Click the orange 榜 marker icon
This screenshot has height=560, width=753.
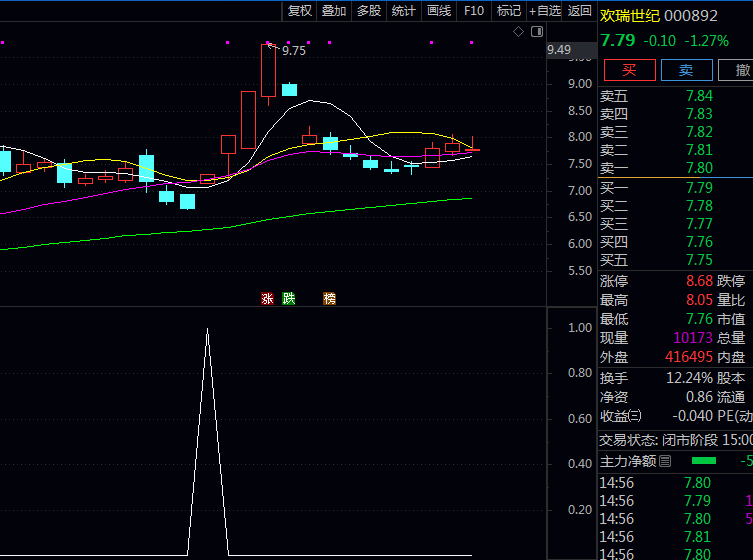329,298
